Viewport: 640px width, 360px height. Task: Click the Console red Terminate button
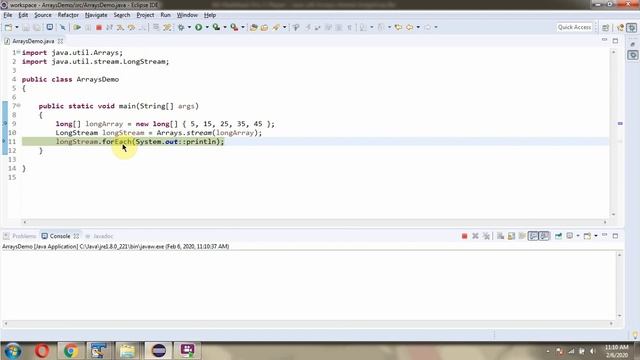pyautogui.click(x=464, y=236)
